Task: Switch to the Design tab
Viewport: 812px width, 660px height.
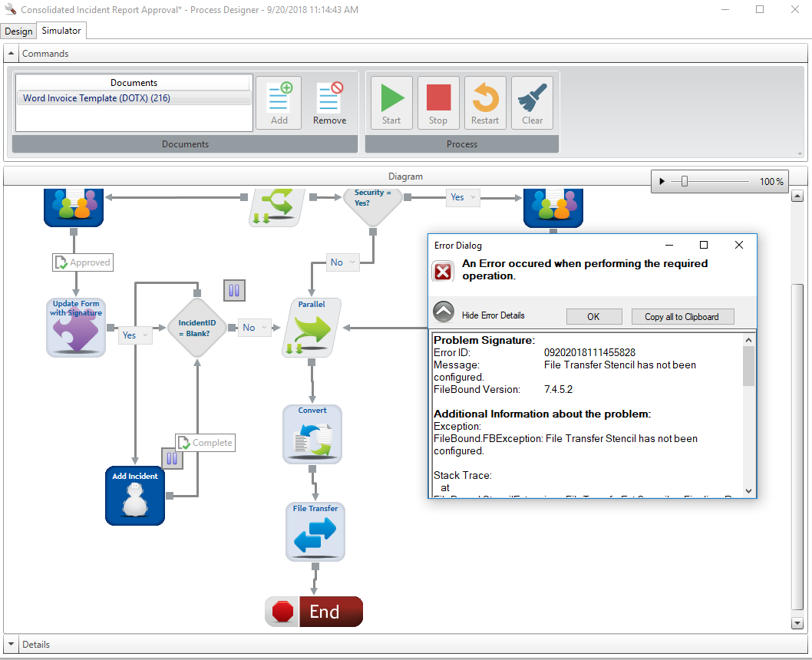Action: (x=18, y=31)
